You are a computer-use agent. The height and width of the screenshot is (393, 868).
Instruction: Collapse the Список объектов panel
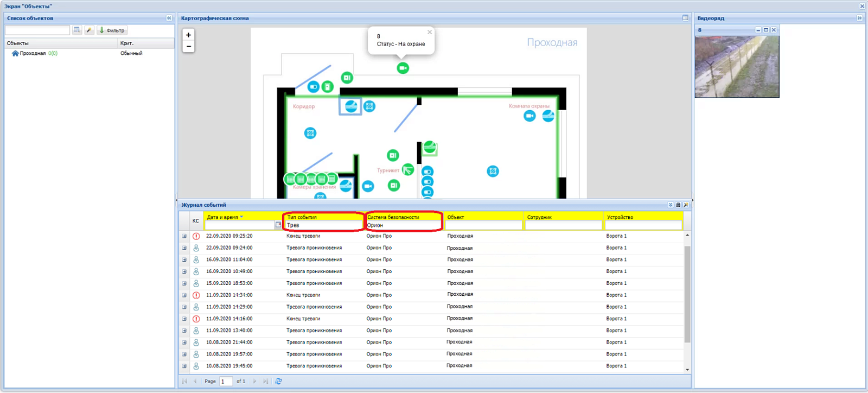169,18
